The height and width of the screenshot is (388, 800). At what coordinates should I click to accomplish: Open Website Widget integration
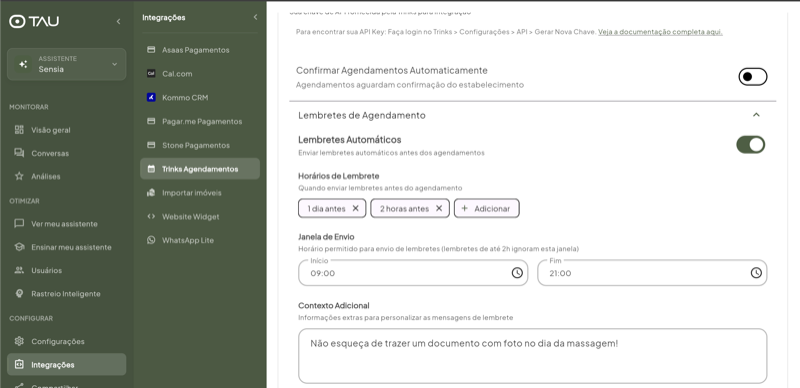190,216
